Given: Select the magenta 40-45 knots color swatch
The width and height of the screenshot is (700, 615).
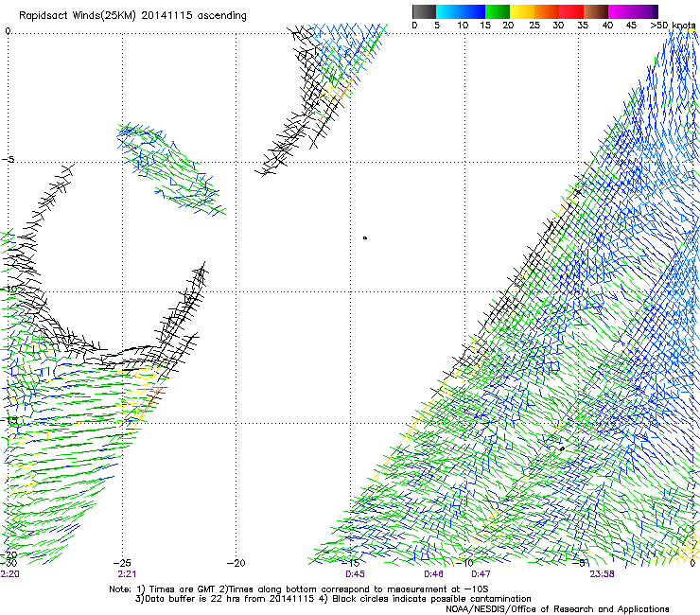Looking at the screenshot, I should 621,11.
